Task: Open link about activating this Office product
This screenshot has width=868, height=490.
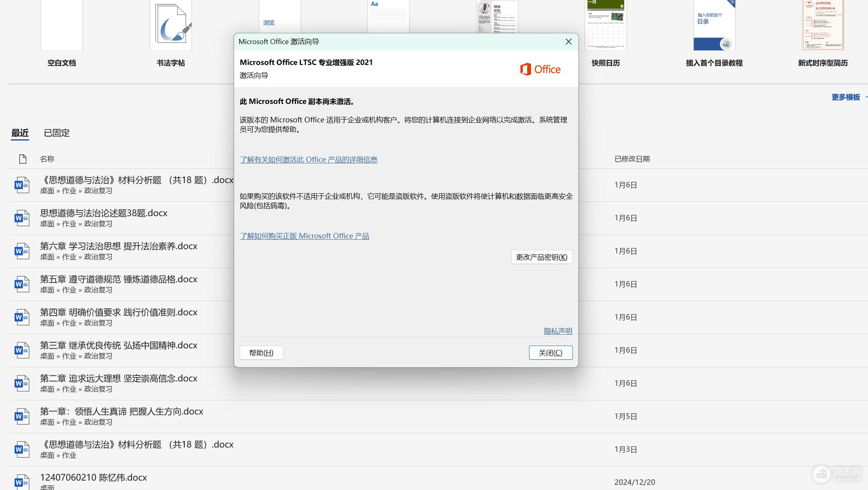Action: point(309,159)
